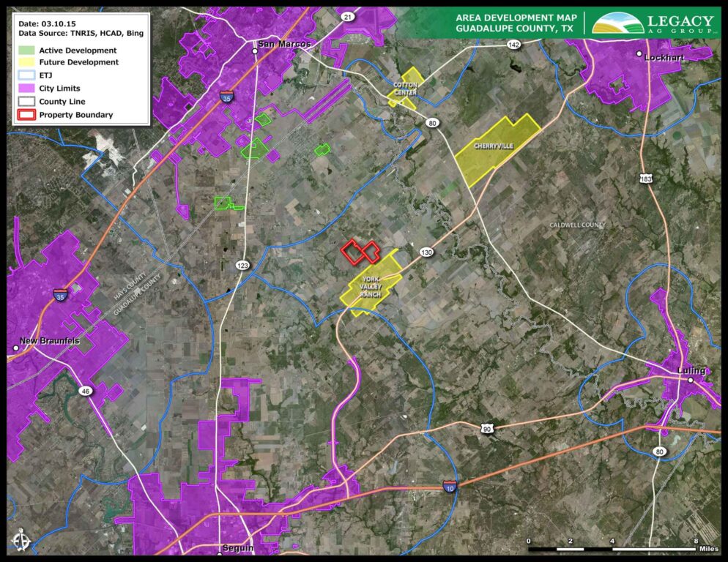Click the US 90 shield marker
The height and width of the screenshot is (562, 728).
pos(486,428)
